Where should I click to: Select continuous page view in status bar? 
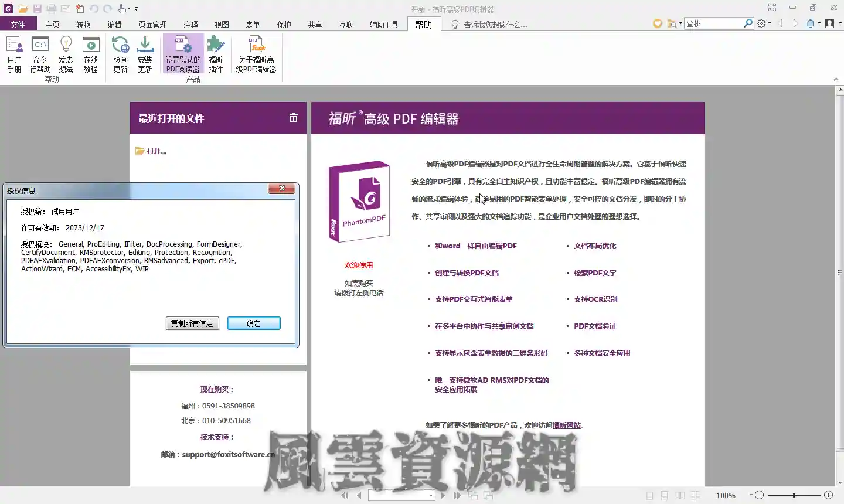point(664,495)
